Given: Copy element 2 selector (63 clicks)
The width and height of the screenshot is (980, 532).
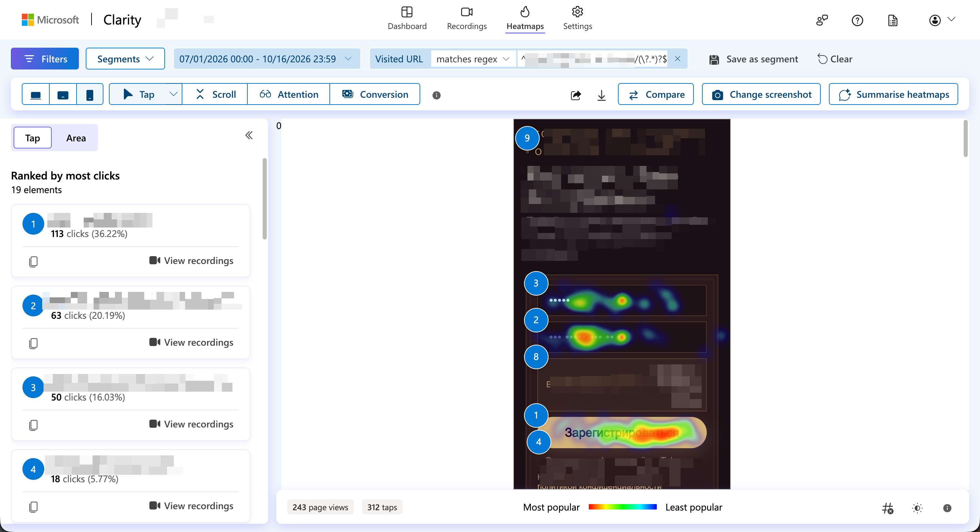Looking at the screenshot, I should click(x=33, y=343).
